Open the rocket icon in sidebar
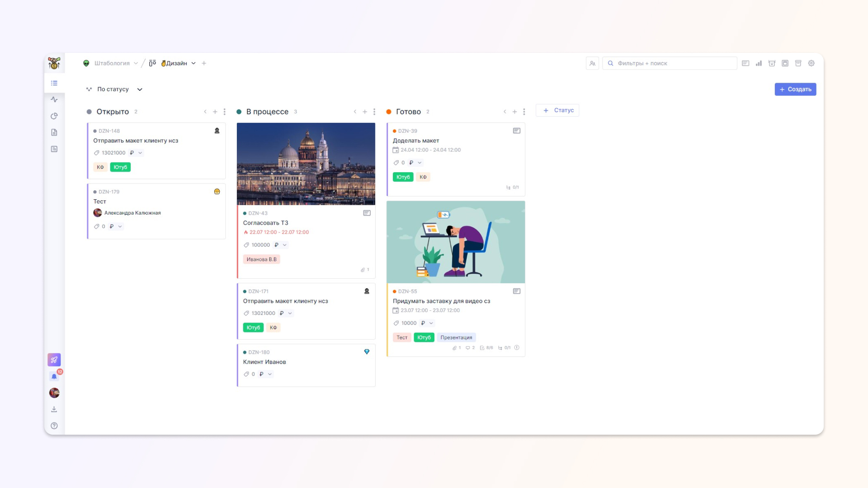 [54, 360]
